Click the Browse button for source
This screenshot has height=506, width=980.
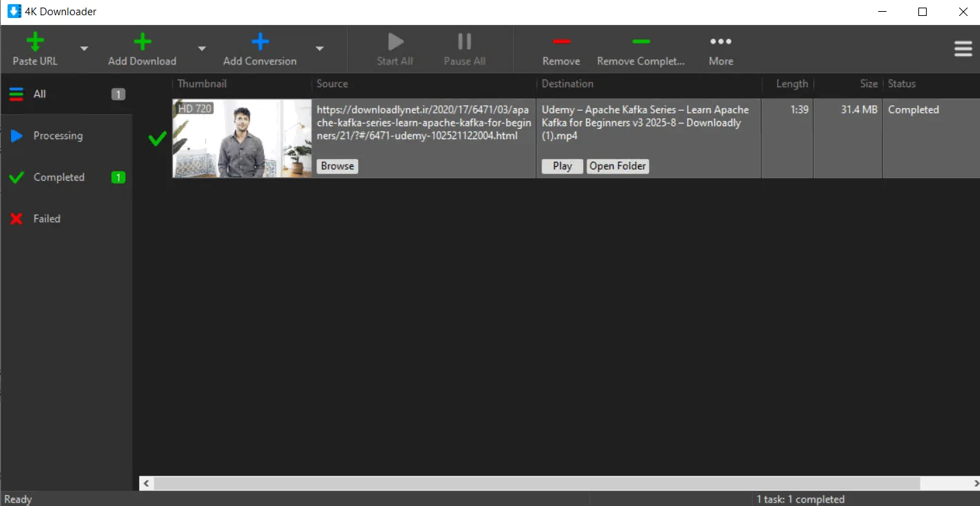(x=337, y=166)
